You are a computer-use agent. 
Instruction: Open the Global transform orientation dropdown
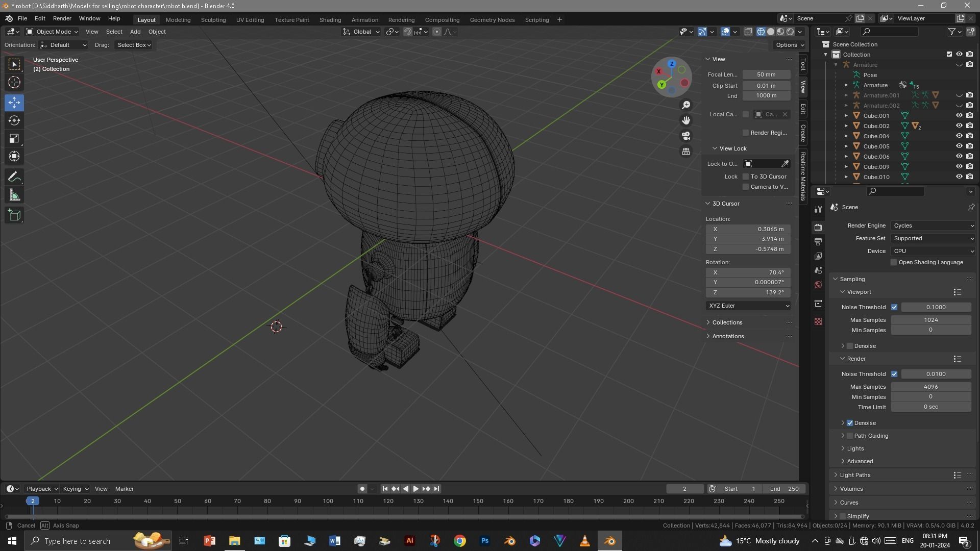click(x=361, y=32)
